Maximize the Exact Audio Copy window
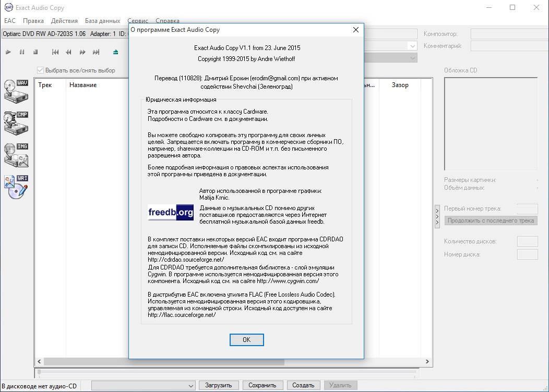 coord(512,7)
